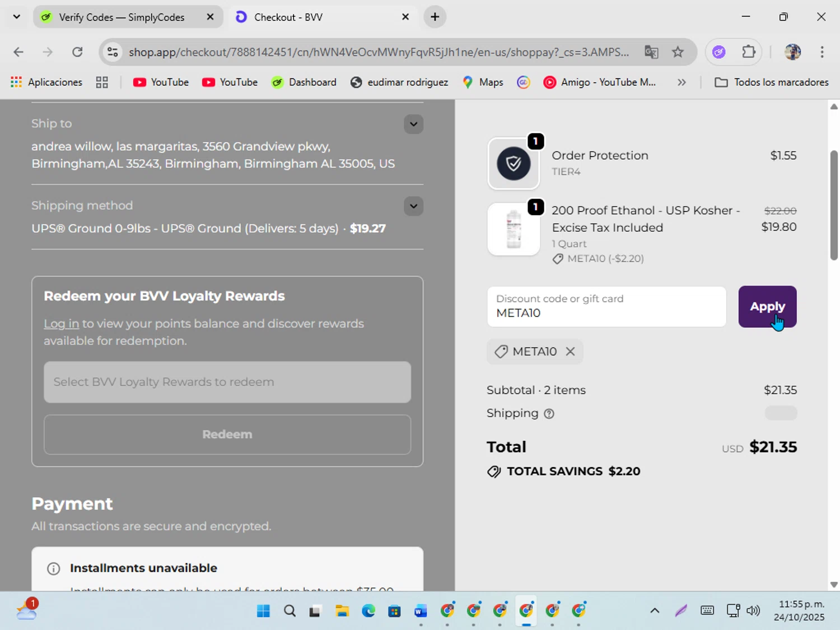This screenshot has width=840, height=630.
Task: Click the Log in link for loyalty rewards
Action: coord(62,324)
